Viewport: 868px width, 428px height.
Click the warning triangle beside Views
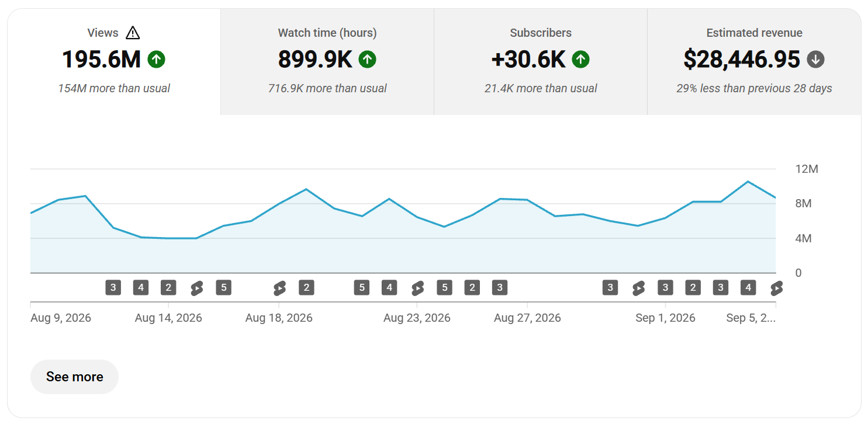click(133, 33)
